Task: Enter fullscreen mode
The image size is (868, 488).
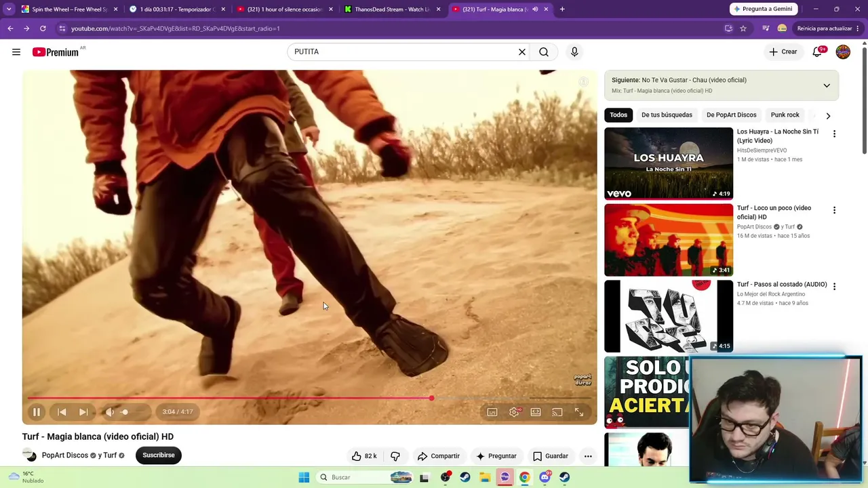Action: [579, 412]
